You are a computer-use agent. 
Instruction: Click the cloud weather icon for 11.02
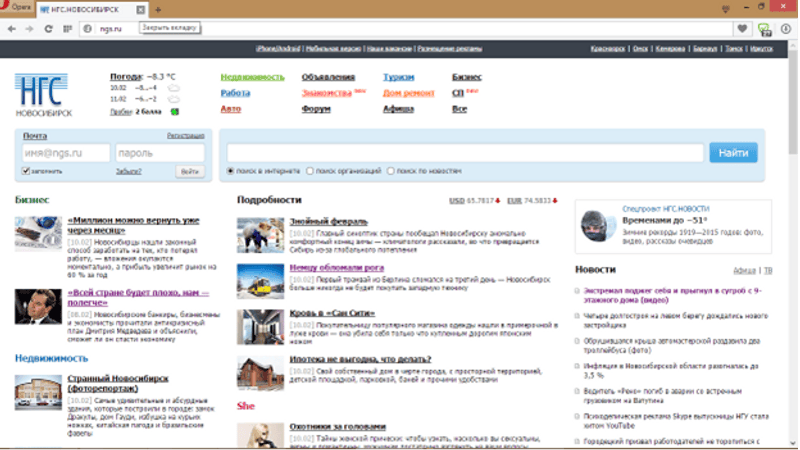(x=173, y=99)
